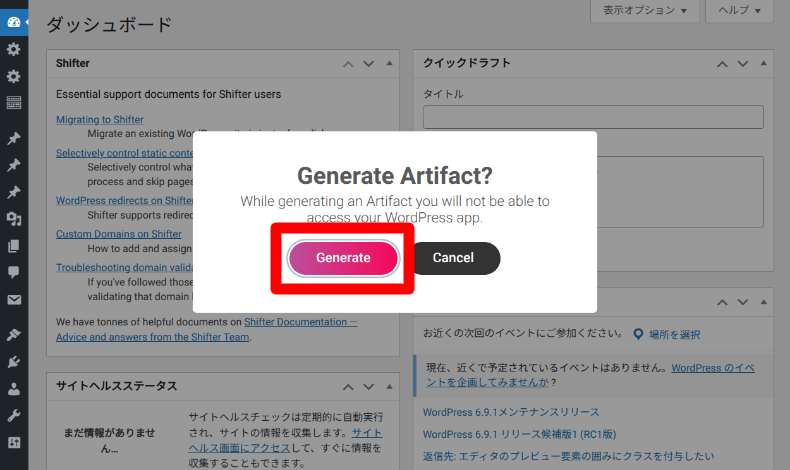Open the Appearance paintbrush icon
This screenshot has height=470, width=790.
tap(14, 334)
